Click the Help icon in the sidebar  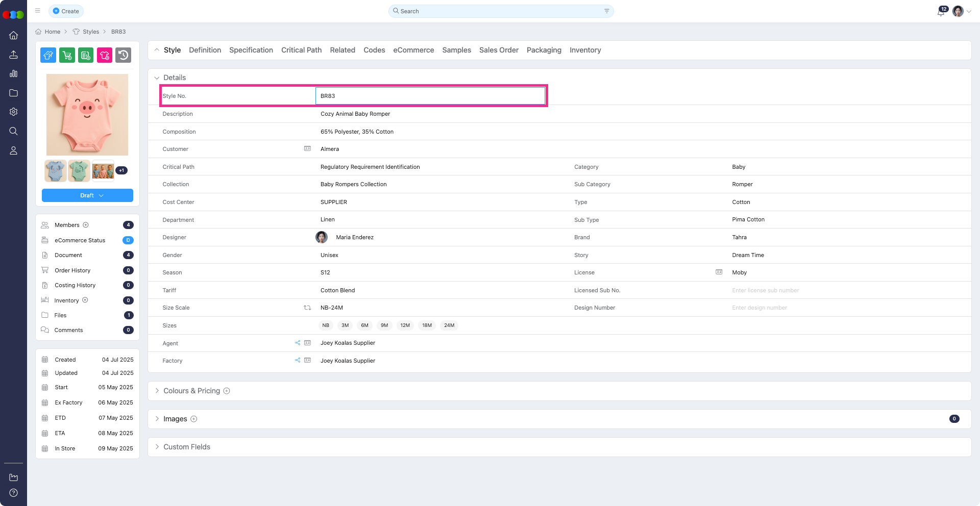[x=14, y=493]
